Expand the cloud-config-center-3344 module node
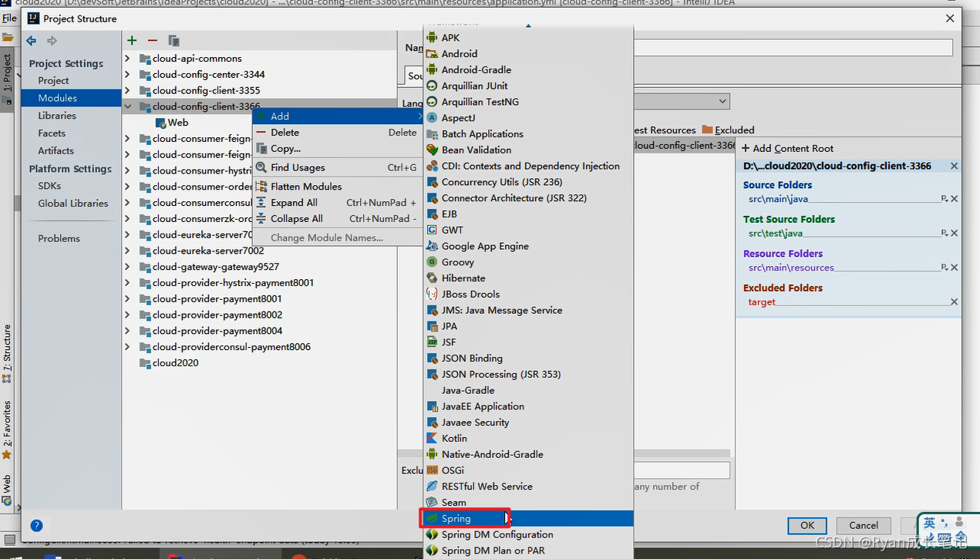This screenshot has width=980, height=559. pos(128,75)
